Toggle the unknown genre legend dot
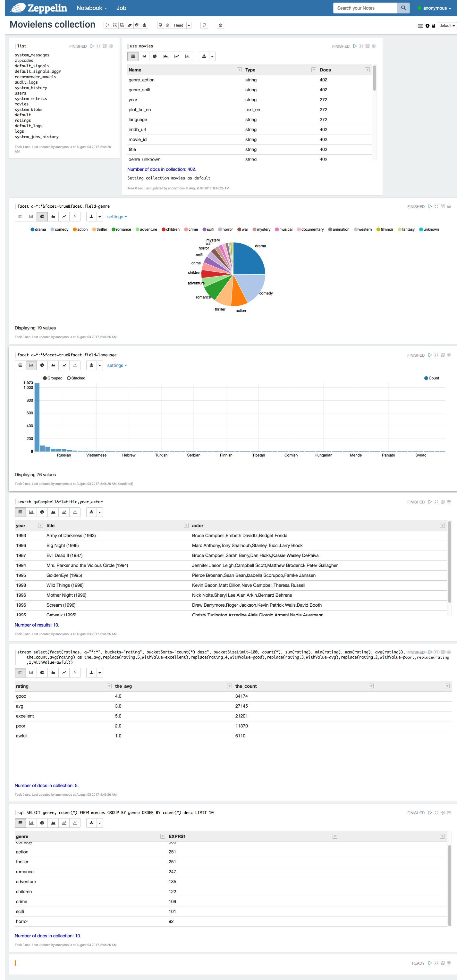Image resolution: width=457 pixels, height=980 pixels. [421, 229]
